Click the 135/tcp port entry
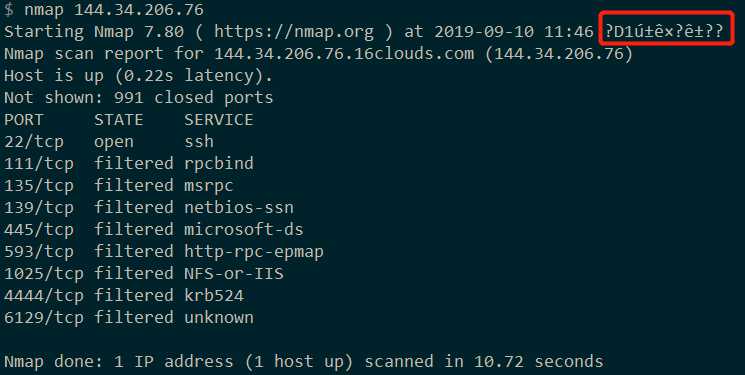This screenshot has height=375, width=745. coord(38,185)
